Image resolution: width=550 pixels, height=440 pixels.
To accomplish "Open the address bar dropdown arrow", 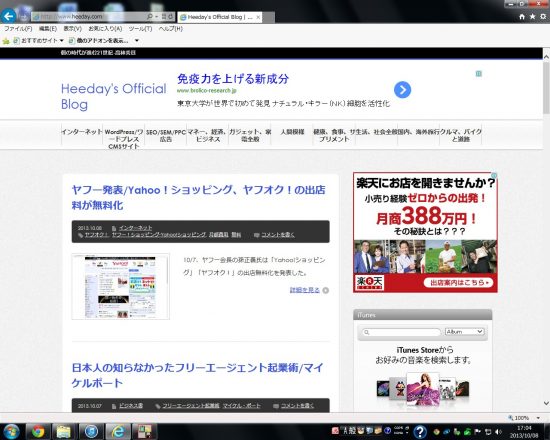I will (157, 16).
